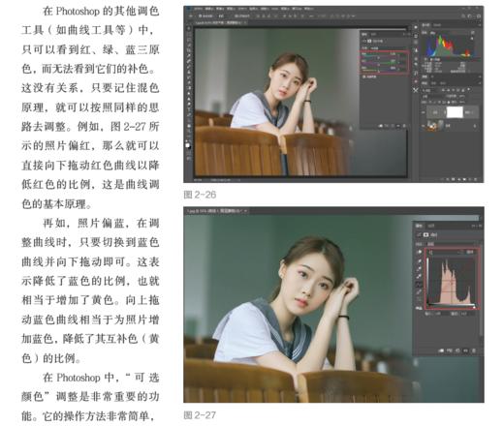This screenshot has height=426, width=504.
Task: Open the workspace switcher icon in Figure 2-26
Action: pyautogui.click(x=469, y=16)
